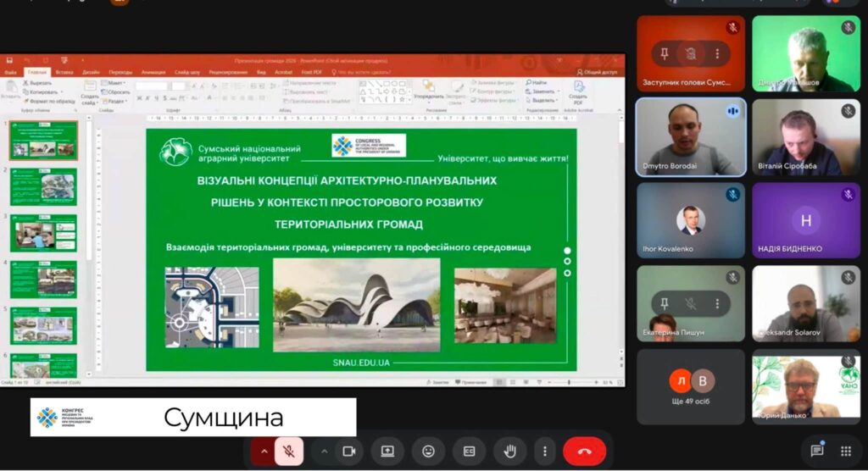Open the Макет layout dropdown
Screen dimensions: 868x471
pyautogui.click(x=114, y=83)
